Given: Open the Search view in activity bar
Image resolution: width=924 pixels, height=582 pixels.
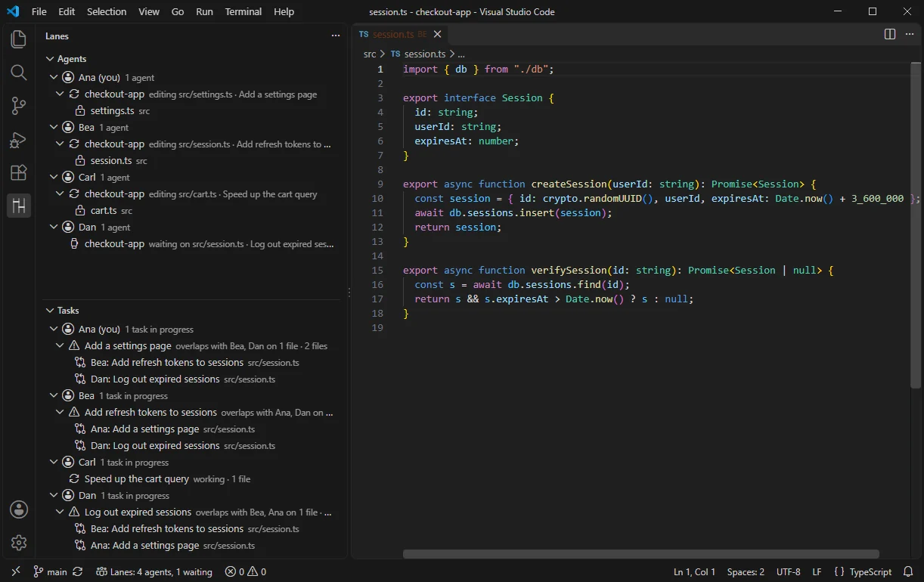Looking at the screenshot, I should click(19, 73).
